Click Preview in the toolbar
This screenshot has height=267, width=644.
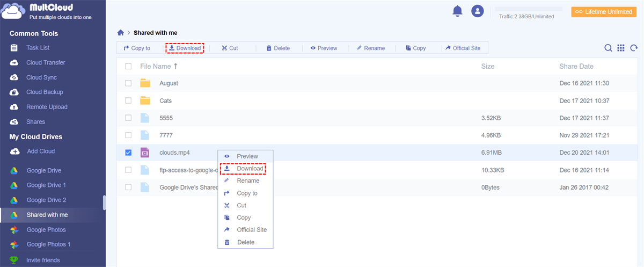324,48
